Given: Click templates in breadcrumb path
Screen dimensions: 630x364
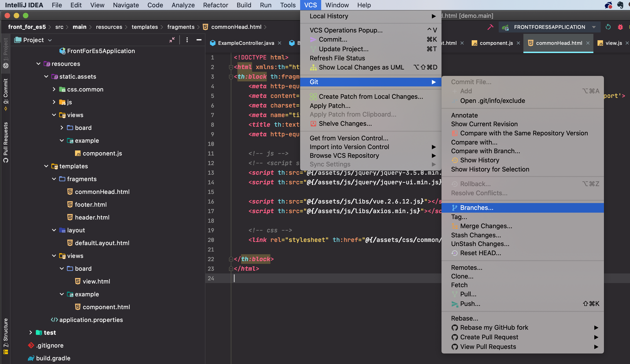Looking at the screenshot, I should click(x=145, y=27).
